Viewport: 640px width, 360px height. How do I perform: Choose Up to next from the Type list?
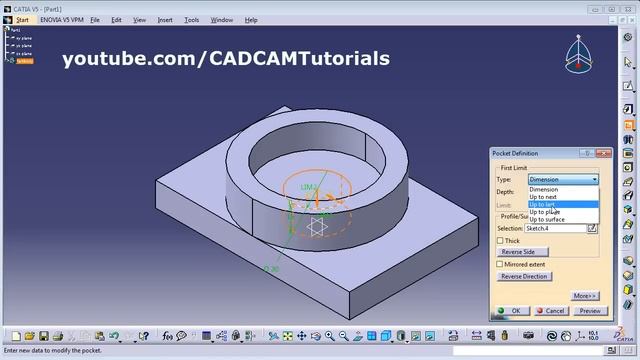tap(563, 197)
